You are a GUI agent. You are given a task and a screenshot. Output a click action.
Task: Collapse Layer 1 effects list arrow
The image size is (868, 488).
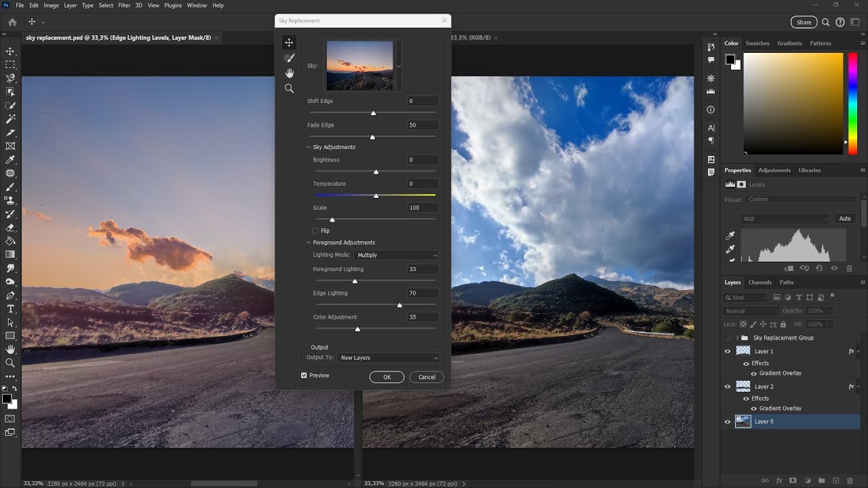[x=858, y=351]
